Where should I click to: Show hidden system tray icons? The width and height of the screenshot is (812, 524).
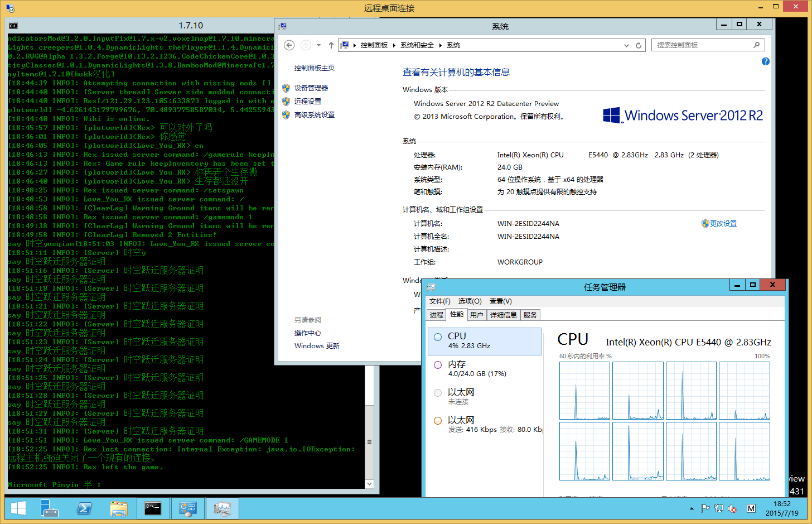(x=692, y=509)
